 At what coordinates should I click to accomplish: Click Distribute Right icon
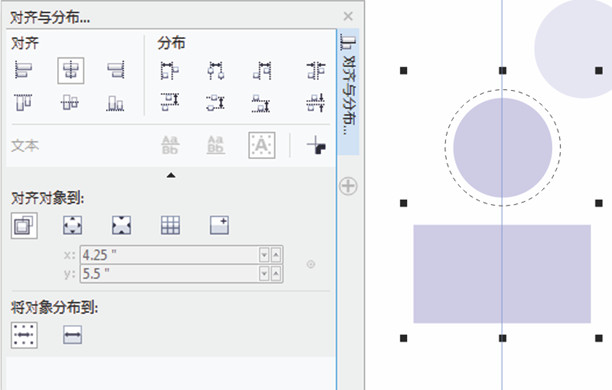pos(262,71)
